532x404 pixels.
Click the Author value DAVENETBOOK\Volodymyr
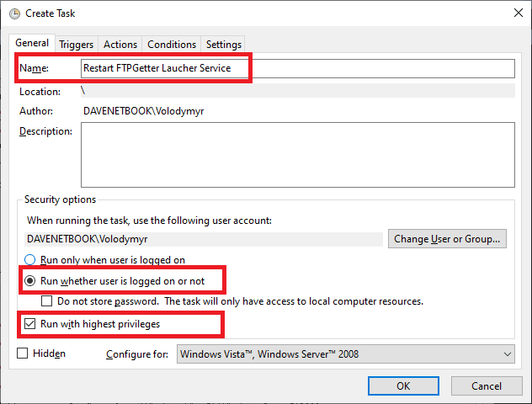pos(143,111)
